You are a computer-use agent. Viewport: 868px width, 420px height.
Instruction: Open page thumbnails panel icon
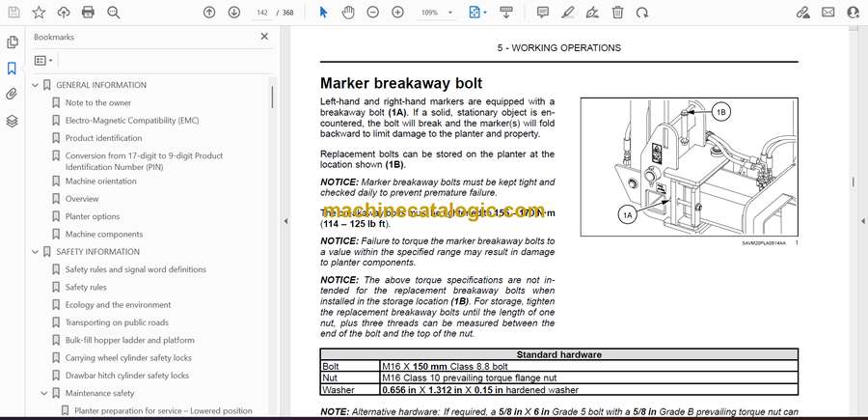(13, 42)
